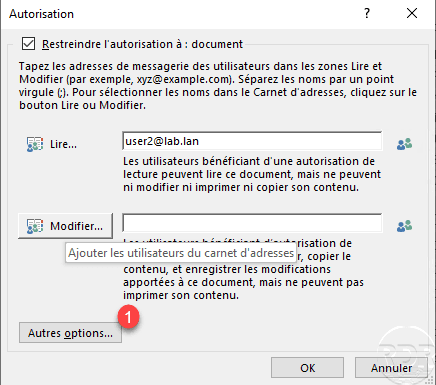This screenshot has height=385, width=436.
Task: Open help using the question mark icon
Action: coord(367,13)
